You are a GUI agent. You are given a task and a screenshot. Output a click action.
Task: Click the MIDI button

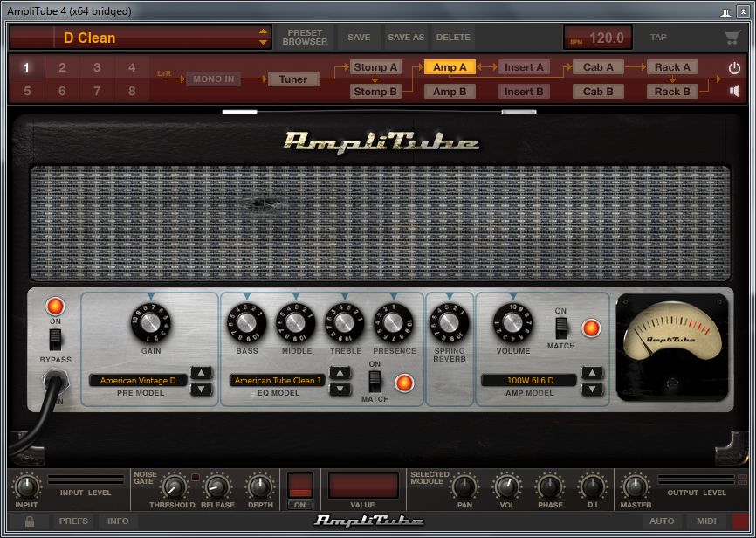coord(706,521)
